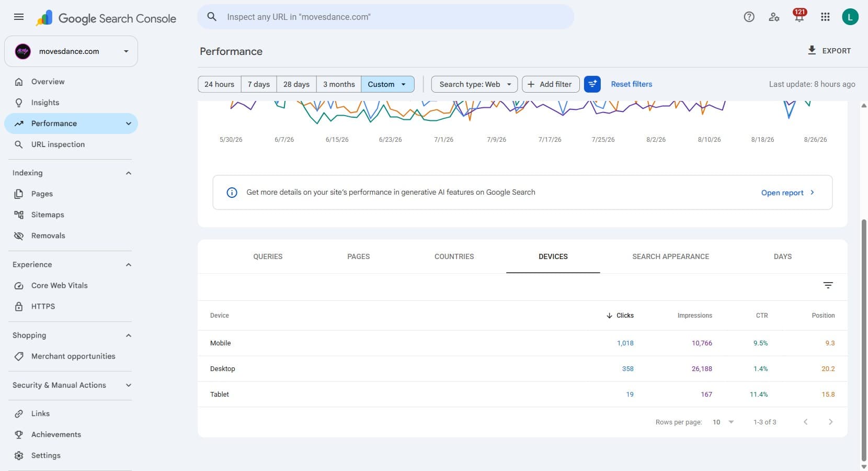Open URL inspection in sidebar
Viewport: 868px width, 471px height.
click(71, 144)
